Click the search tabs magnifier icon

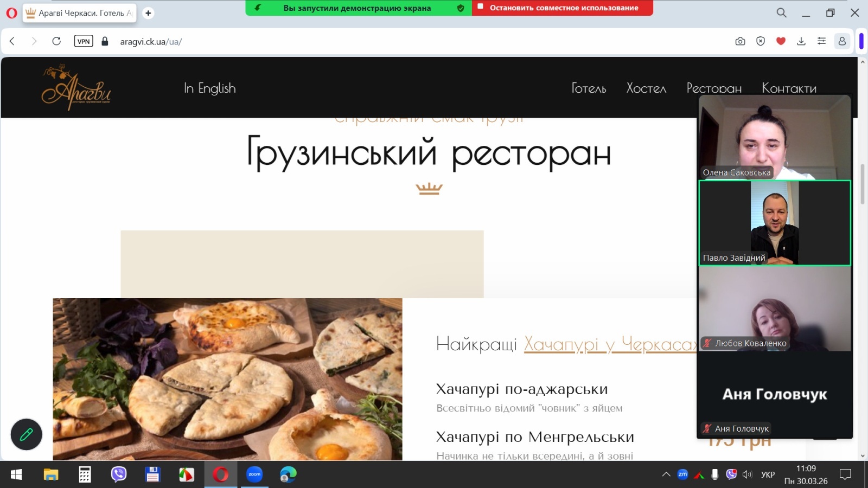(781, 12)
